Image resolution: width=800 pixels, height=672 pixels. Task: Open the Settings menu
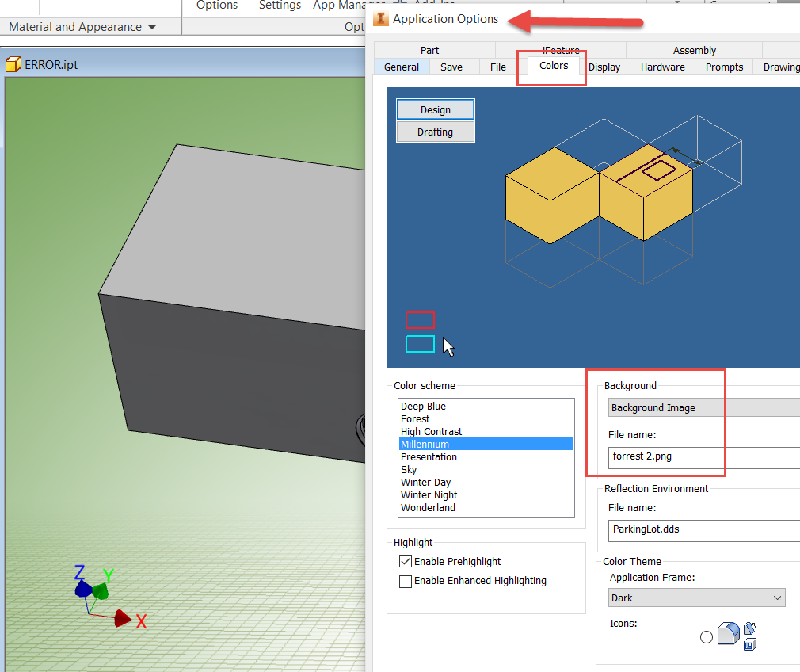click(x=280, y=6)
